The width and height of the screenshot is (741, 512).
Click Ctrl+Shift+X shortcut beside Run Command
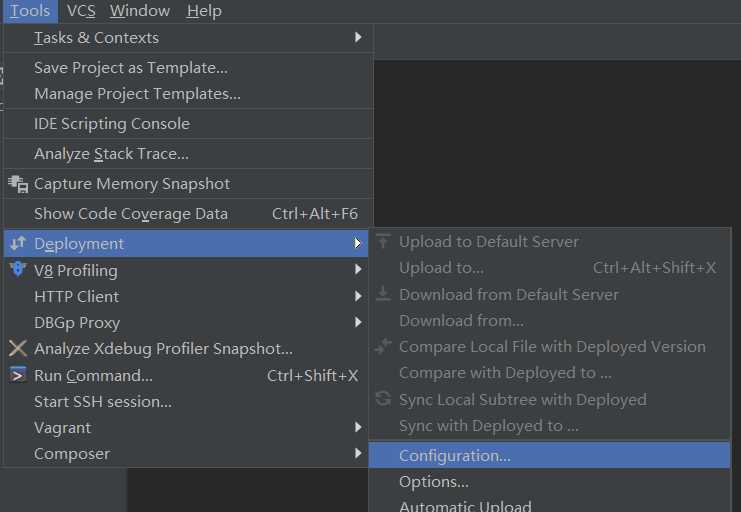312,376
